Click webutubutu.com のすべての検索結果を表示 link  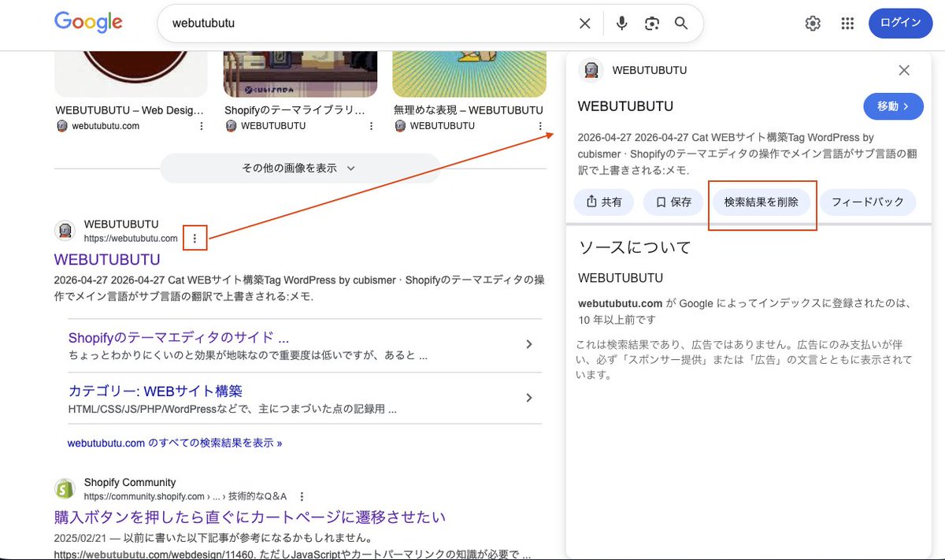pos(175,443)
